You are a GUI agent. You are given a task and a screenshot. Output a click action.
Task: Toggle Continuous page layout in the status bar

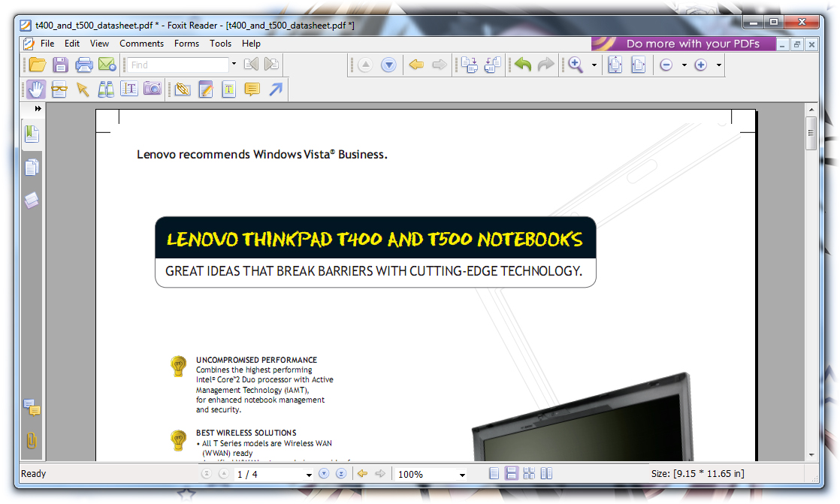pos(512,473)
